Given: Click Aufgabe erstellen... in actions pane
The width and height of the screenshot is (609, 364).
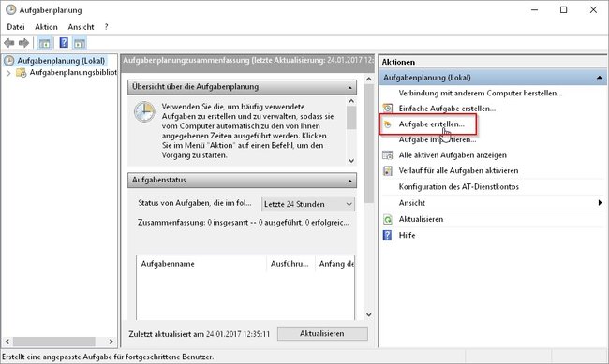Looking at the screenshot, I should pyautogui.click(x=432, y=124).
